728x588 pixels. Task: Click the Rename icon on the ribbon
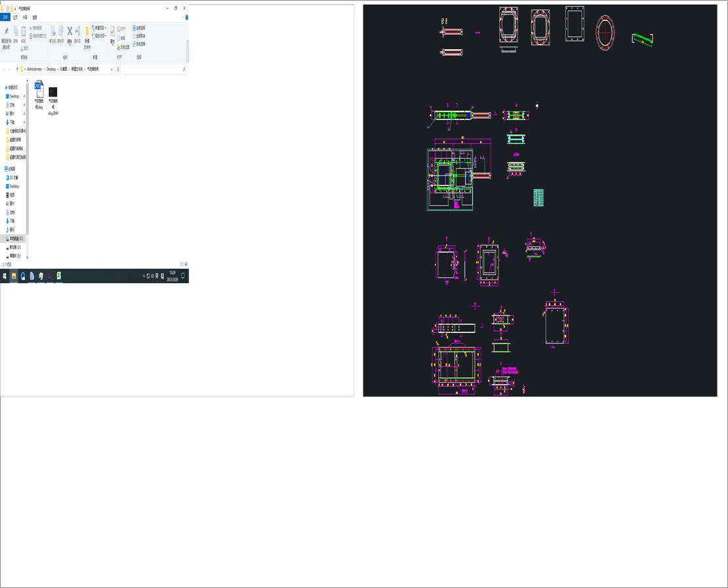pos(78,30)
